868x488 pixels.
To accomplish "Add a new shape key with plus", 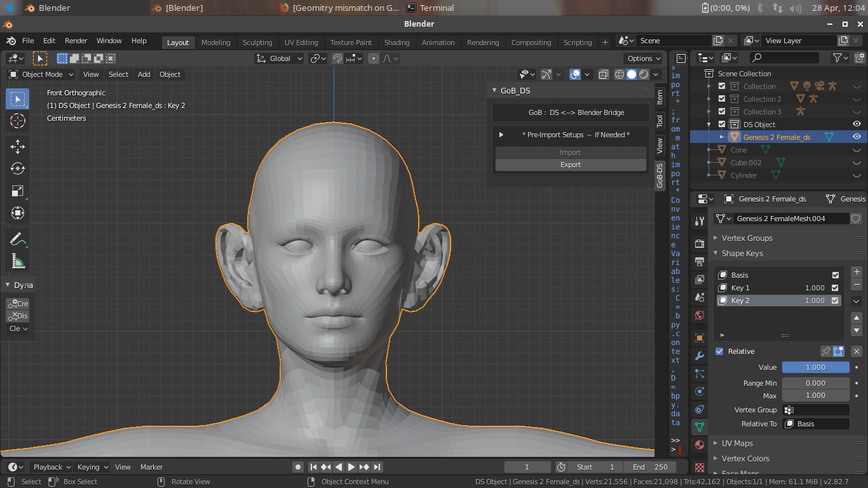I will [857, 272].
